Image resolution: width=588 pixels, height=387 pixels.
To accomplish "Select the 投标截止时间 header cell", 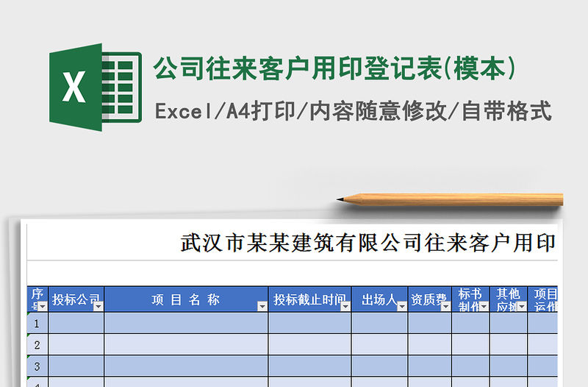I will tap(309, 299).
